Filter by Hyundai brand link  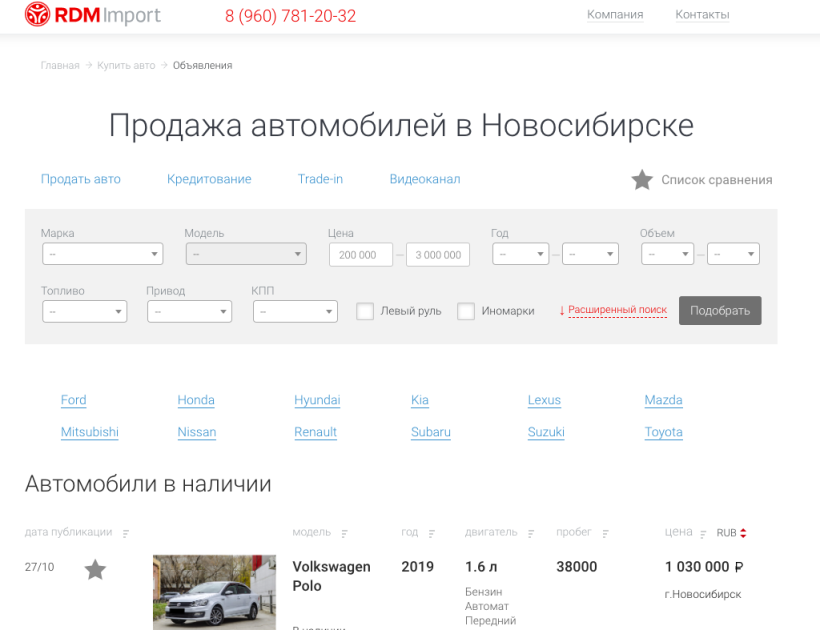point(317,400)
